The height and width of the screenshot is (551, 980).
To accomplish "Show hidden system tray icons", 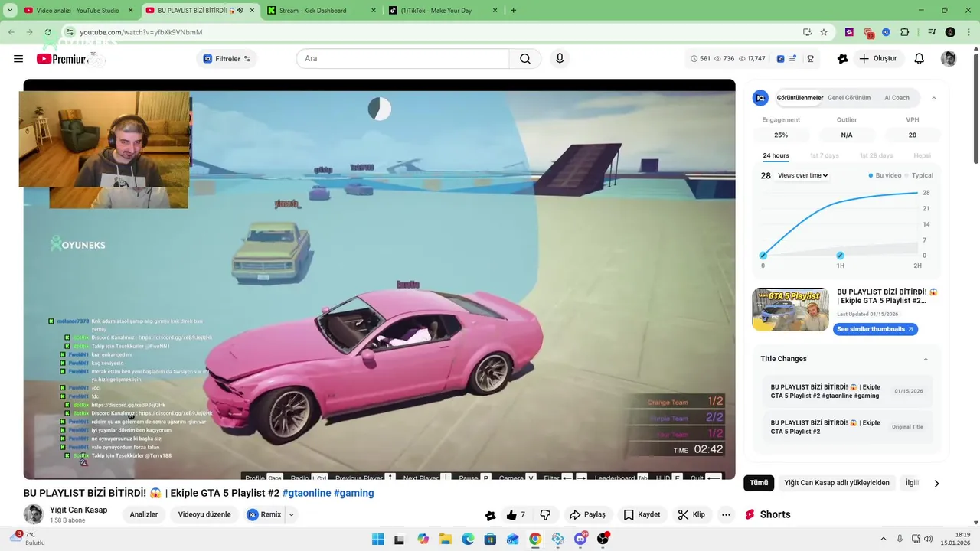I will (x=883, y=540).
